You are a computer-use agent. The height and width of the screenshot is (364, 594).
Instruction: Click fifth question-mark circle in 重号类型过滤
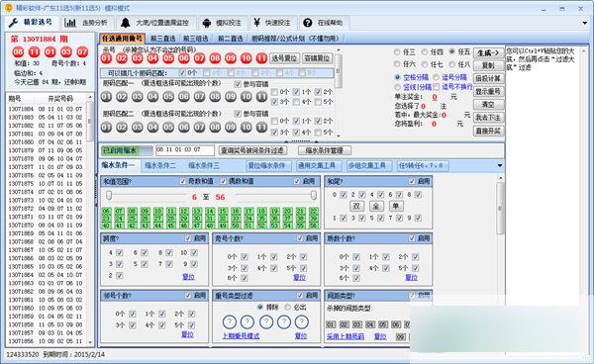302,322
